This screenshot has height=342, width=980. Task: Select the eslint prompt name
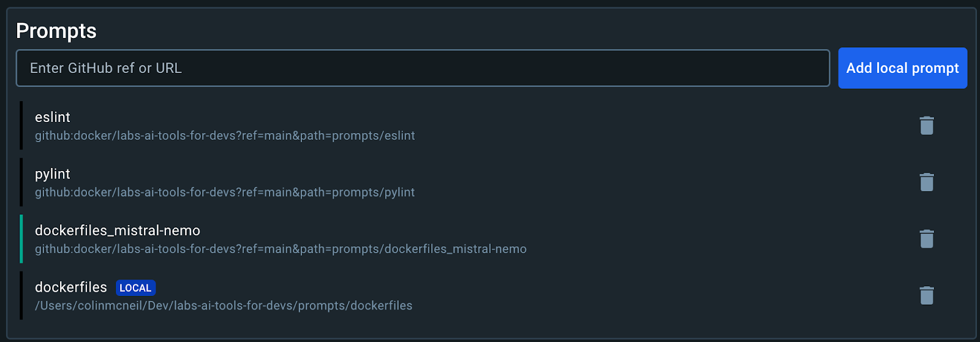pos(53,117)
